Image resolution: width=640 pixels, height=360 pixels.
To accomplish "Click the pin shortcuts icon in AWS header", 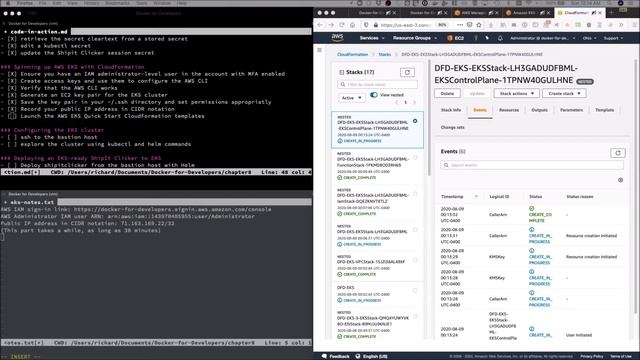I will 487,38.
